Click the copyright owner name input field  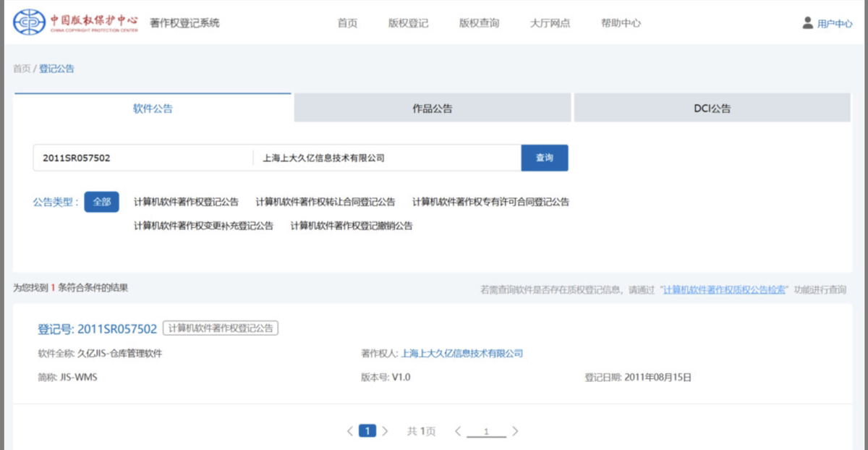[x=387, y=158]
